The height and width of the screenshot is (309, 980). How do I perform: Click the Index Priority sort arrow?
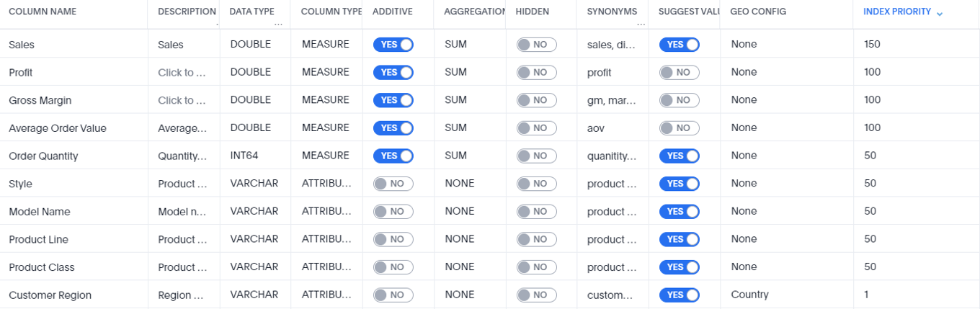pyautogui.click(x=940, y=13)
